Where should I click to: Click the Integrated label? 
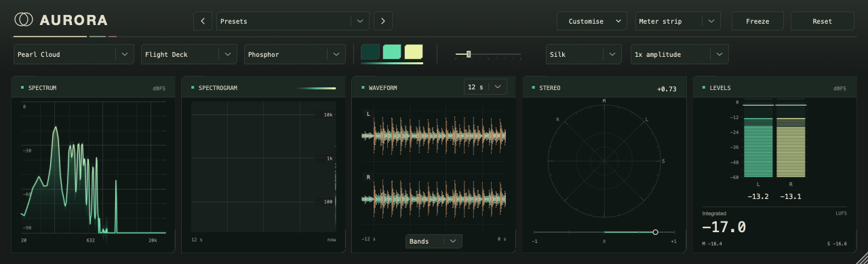[713, 213]
